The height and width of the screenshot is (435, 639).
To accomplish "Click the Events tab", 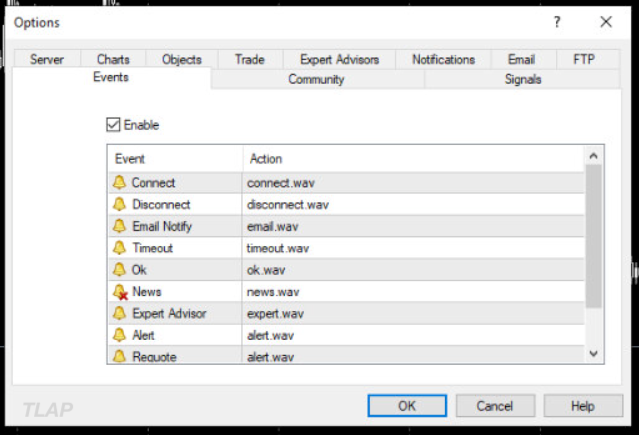I will [x=111, y=77].
